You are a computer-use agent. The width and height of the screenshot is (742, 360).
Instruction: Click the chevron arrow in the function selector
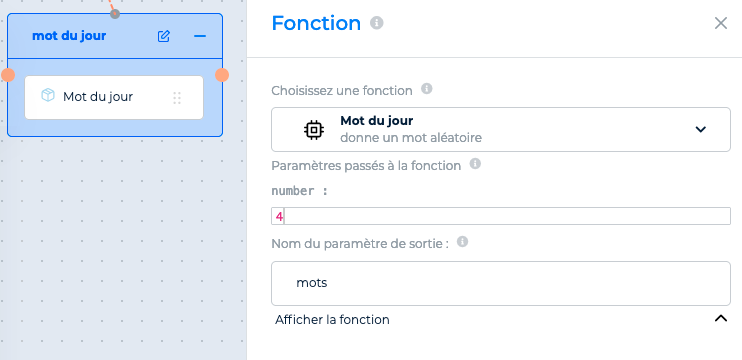click(700, 129)
